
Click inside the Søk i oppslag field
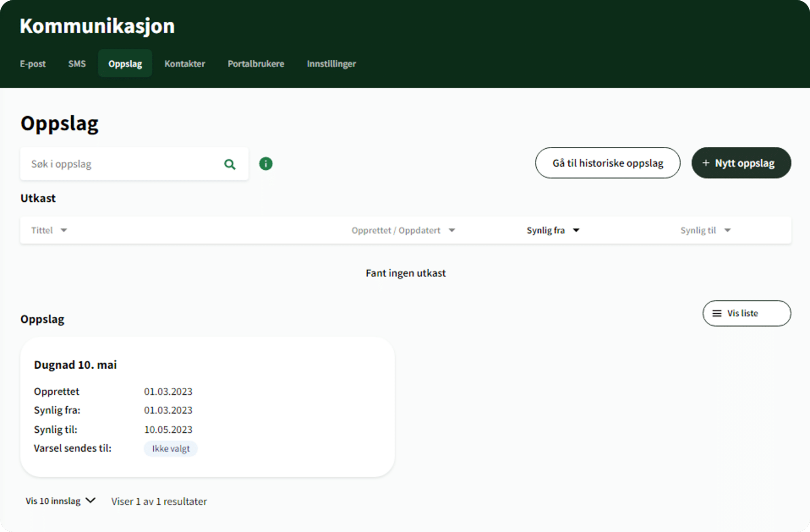coord(123,164)
